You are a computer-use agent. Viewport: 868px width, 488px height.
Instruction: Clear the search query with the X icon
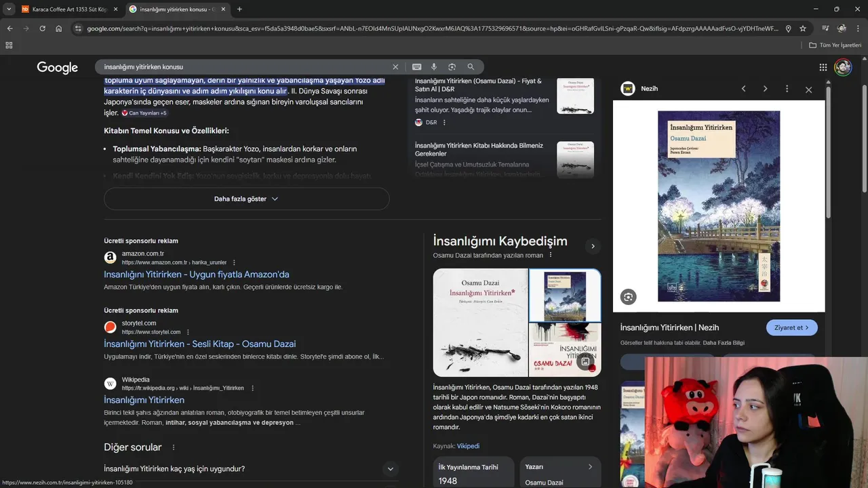395,66
